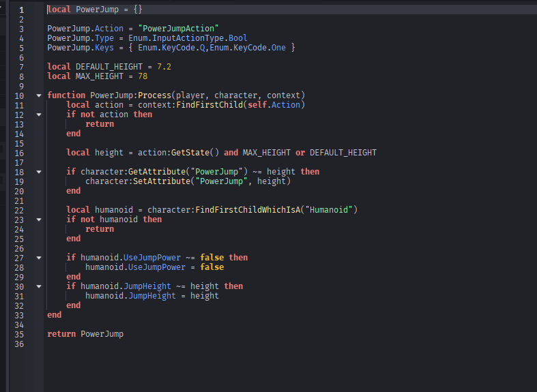Screen dimensions: 537x392
Task: Click the 'false' value on line 28
Action: point(212,267)
